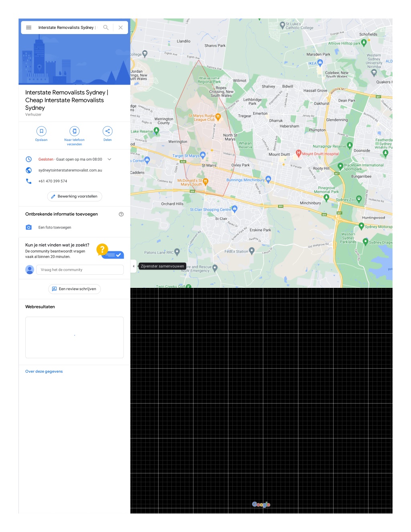
Task: Click the camera icon for adding photo
Action: [x=29, y=227]
